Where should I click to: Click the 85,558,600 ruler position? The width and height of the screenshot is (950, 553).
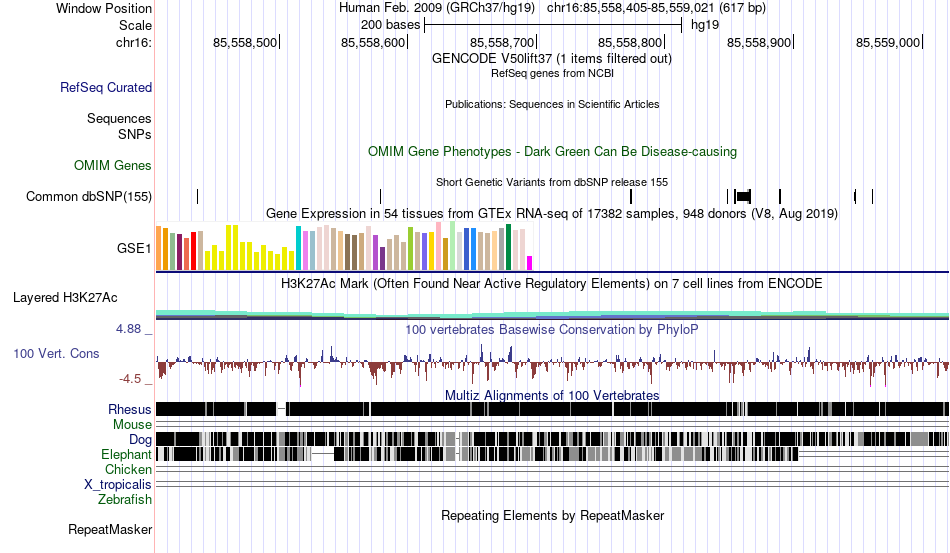click(x=373, y=42)
